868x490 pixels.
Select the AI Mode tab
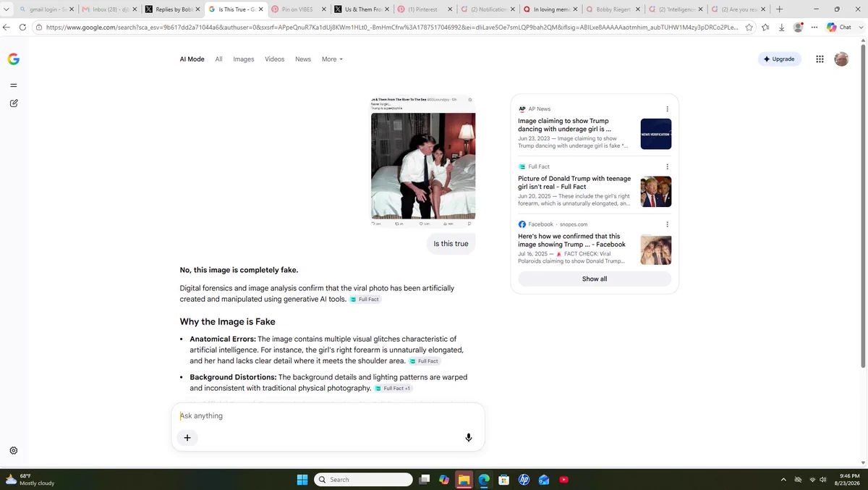click(192, 59)
